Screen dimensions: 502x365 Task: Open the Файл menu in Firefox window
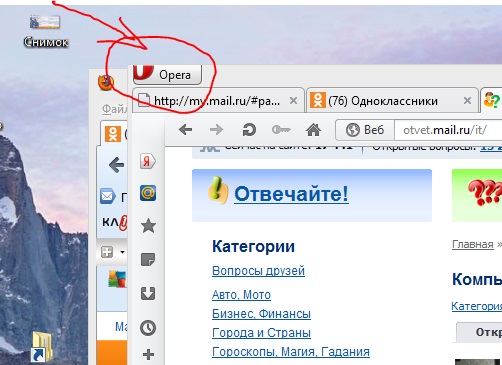pyautogui.click(x=115, y=109)
